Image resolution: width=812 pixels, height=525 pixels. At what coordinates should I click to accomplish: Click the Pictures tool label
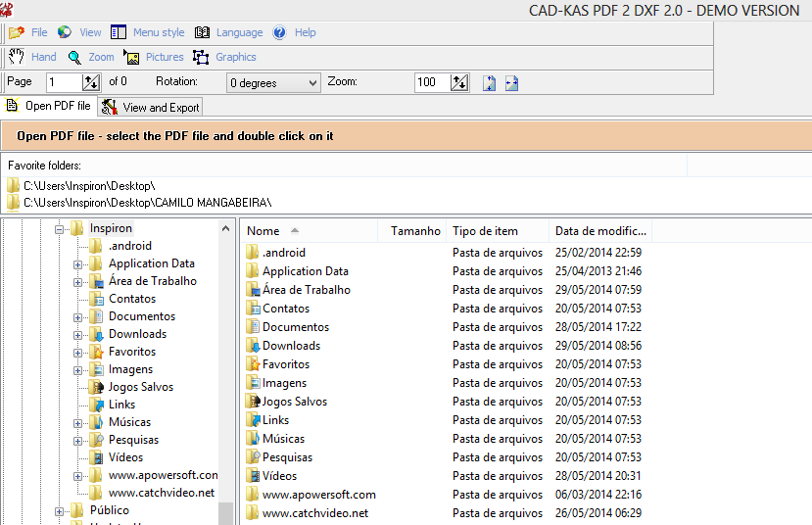(165, 57)
